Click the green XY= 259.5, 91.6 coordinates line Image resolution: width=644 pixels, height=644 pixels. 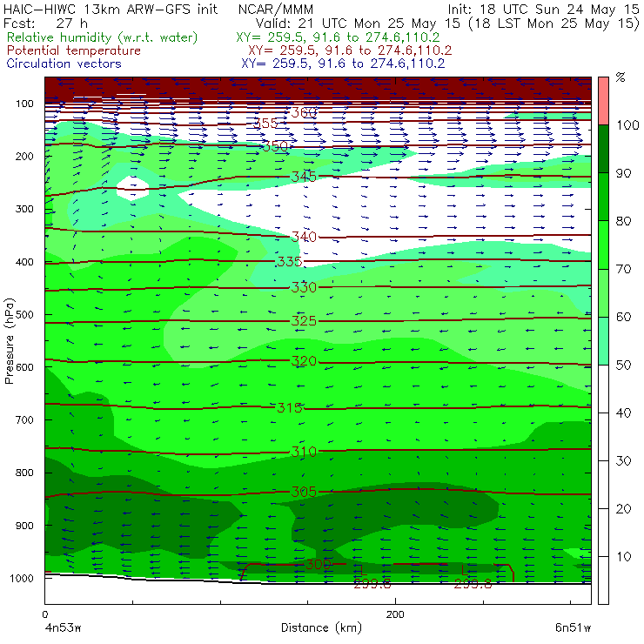point(338,37)
